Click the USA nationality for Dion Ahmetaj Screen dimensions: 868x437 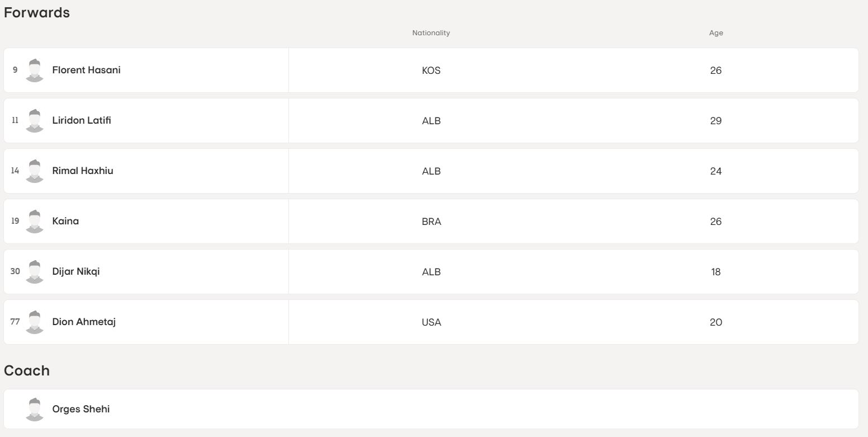point(431,322)
